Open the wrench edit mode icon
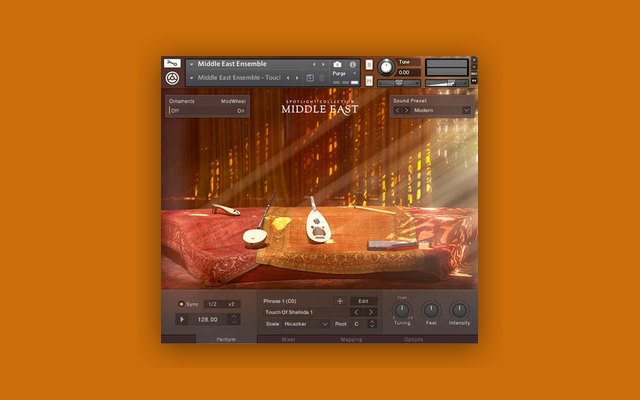The height and width of the screenshot is (400, 640). coord(172,63)
